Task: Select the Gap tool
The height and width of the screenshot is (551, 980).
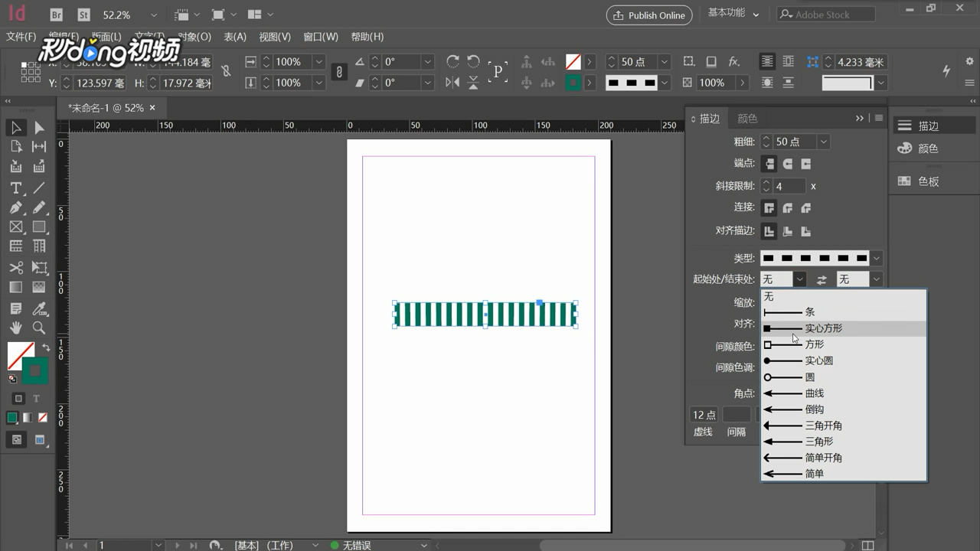Action: [x=39, y=147]
